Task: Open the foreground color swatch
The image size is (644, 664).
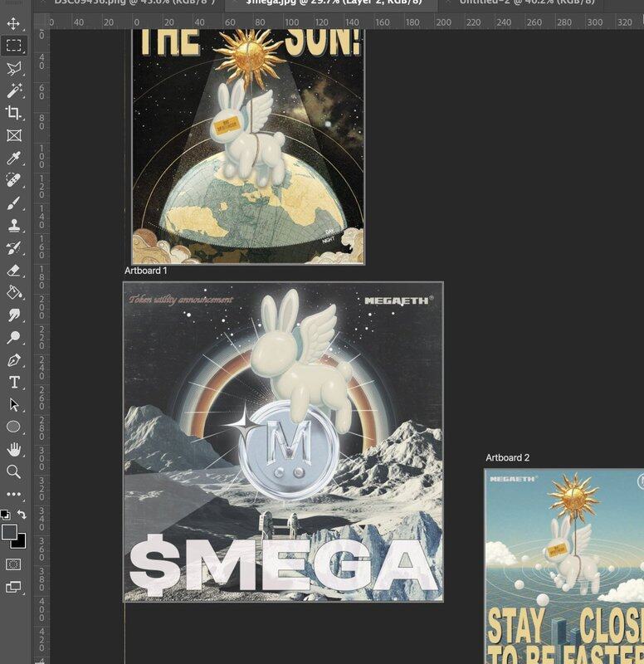Action: point(9,531)
